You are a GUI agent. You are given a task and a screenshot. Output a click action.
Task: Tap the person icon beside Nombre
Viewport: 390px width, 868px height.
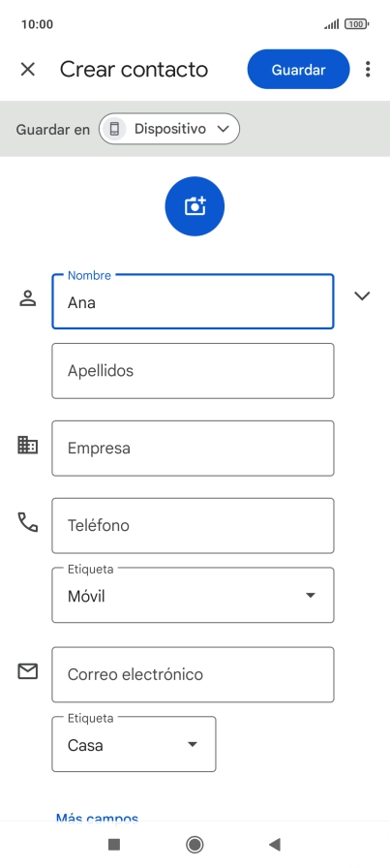pos(28,297)
